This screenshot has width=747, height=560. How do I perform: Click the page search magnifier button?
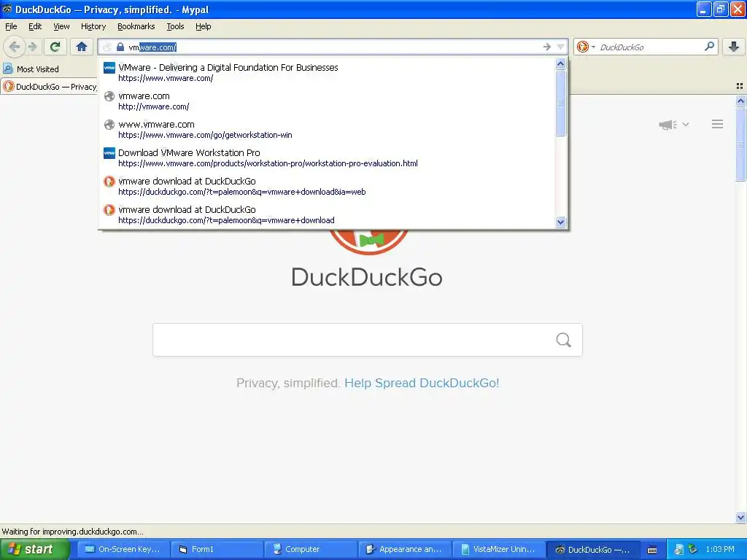pyautogui.click(x=564, y=340)
